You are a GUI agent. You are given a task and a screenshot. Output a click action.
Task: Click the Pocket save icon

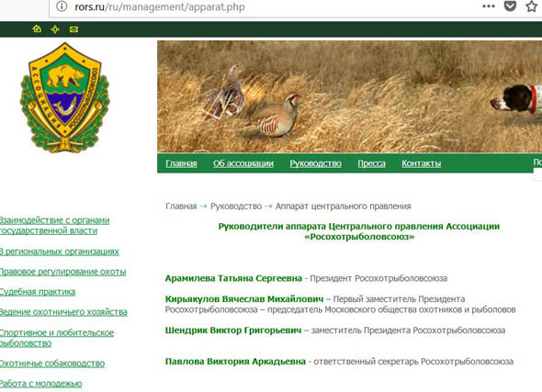510,6
